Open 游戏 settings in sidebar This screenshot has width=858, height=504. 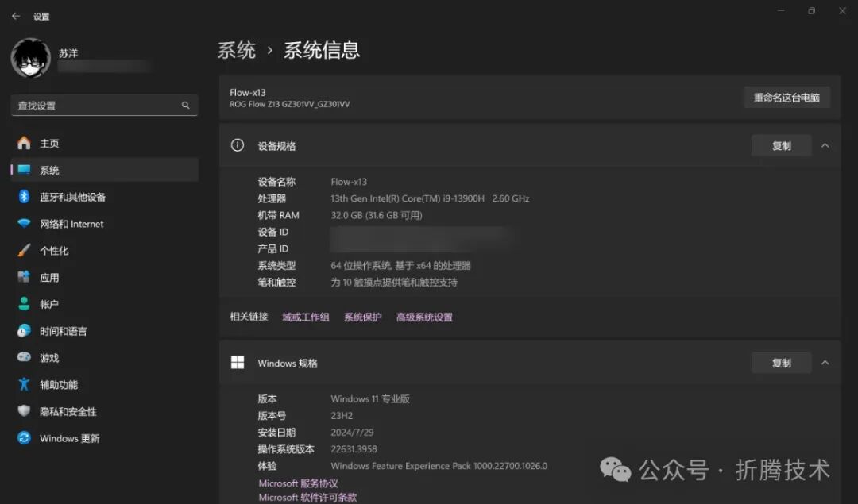point(104,357)
